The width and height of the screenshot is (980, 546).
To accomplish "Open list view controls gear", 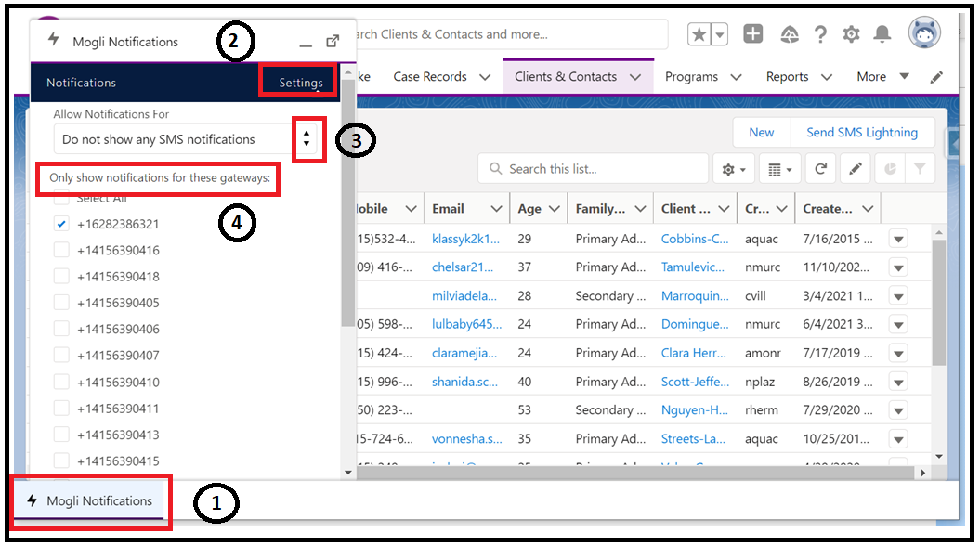I will pyautogui.click(x=733, y=169).
